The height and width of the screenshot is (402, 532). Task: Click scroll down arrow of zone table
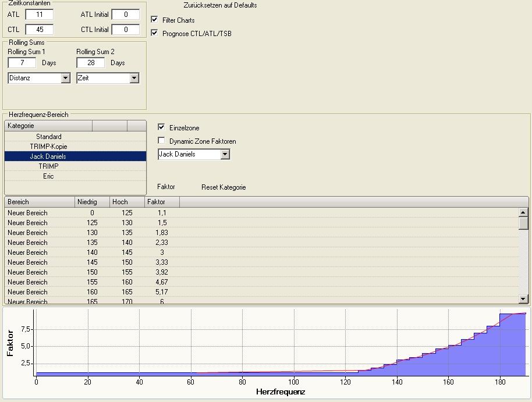[x=523, y=299]
